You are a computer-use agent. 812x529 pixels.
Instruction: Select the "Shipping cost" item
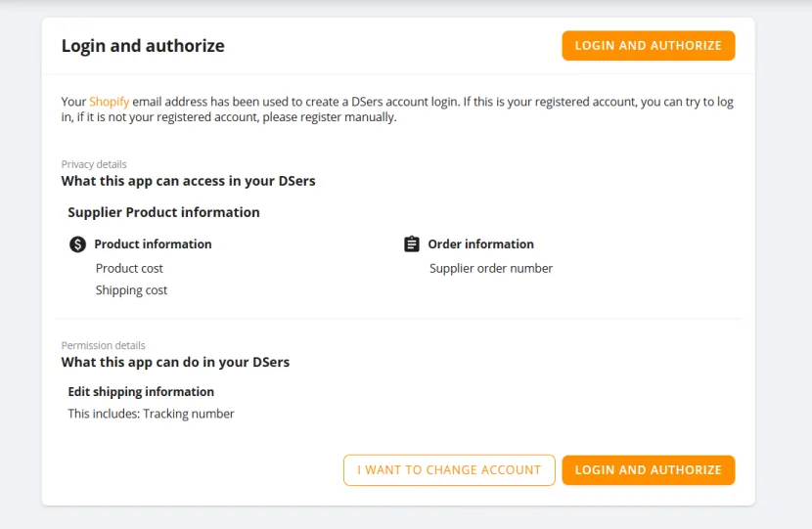click(x=131, y=290)
